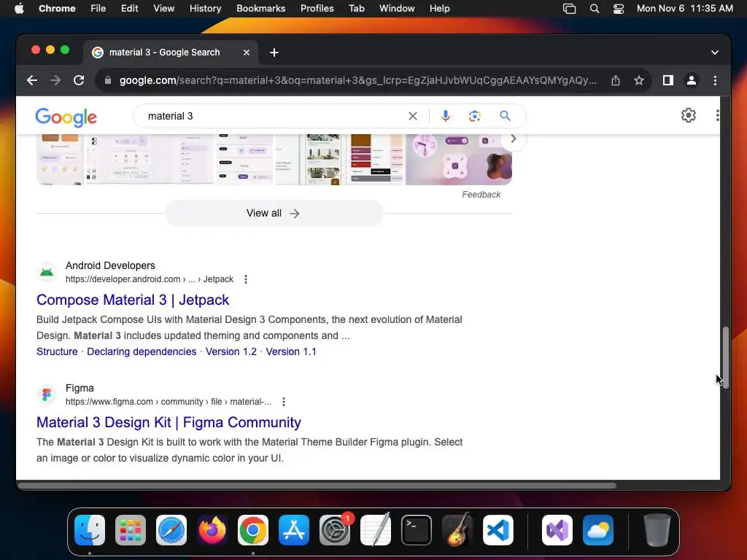The image size is (747, 560).
Task: Open Material 3 Design Kit Figma Community result
Action: point(169,422)
